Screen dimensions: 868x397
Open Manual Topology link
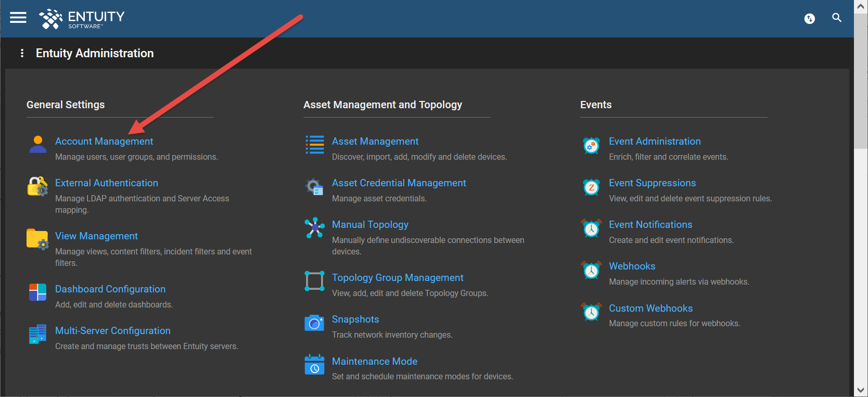(x=370, y=225)
